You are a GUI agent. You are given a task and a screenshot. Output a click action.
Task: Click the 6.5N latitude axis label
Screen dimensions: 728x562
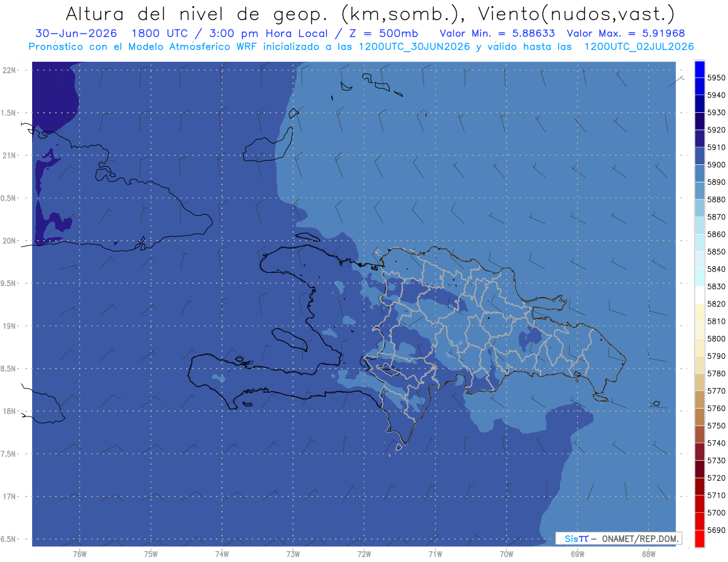click(8, 539)
